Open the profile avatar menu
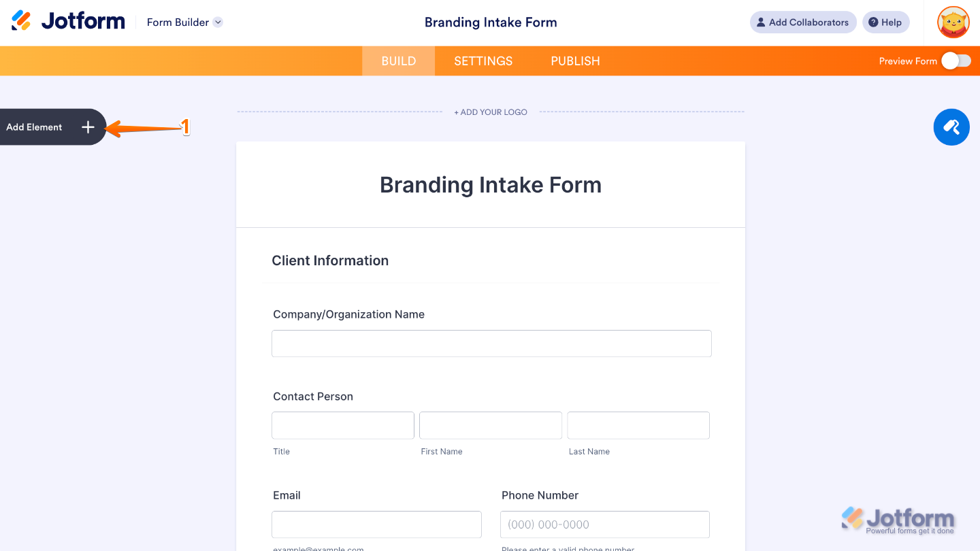The width and height of the screenshot is (980, 551). [953, 22]
